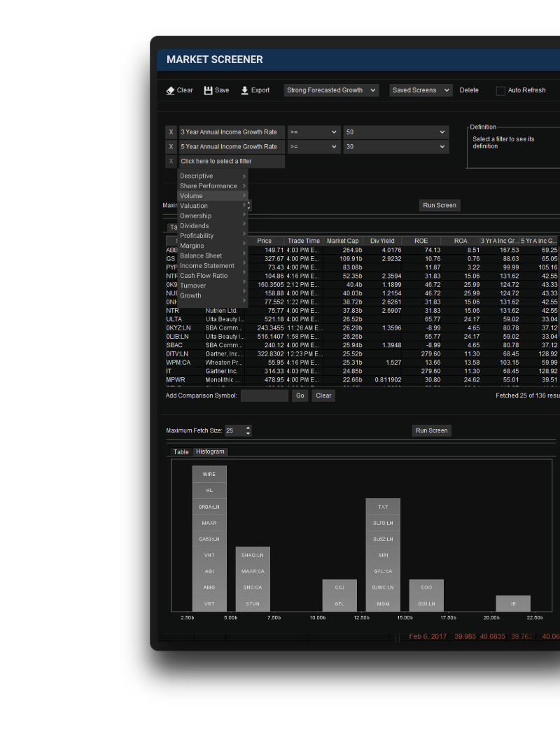Open the Strong Forecasted Growth dropdown
This screenshot has width=560, height=744.
[331, 90]
